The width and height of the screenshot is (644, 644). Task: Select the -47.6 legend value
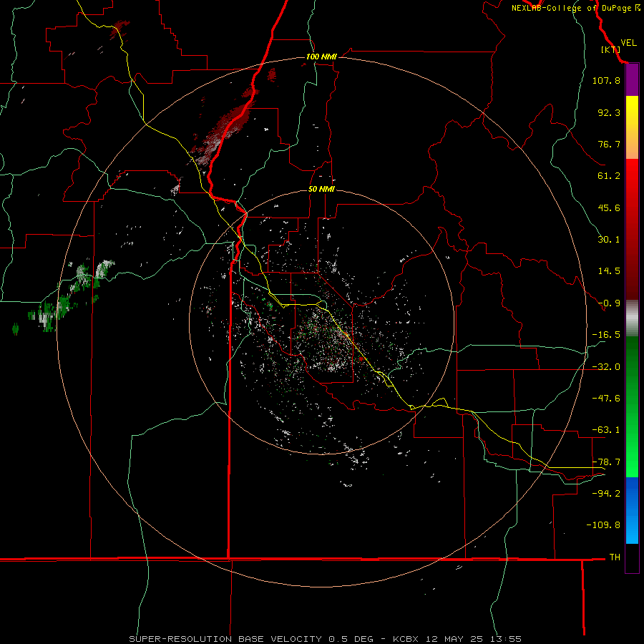pyautogui.click(x=606, y=399)
